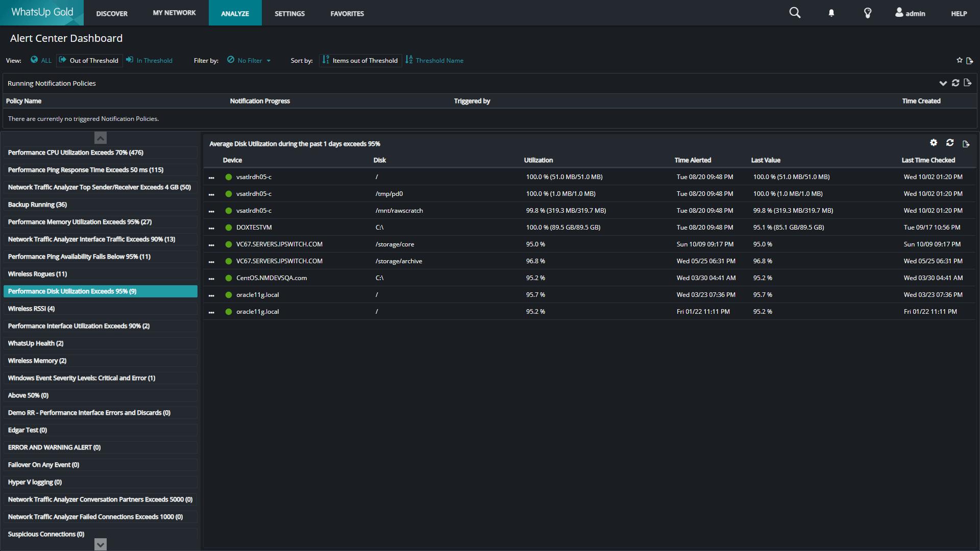Image resolution: width=980 pixels, height=551 pixels.
Task: Click the Utilization column header
Action: (538, 160)
